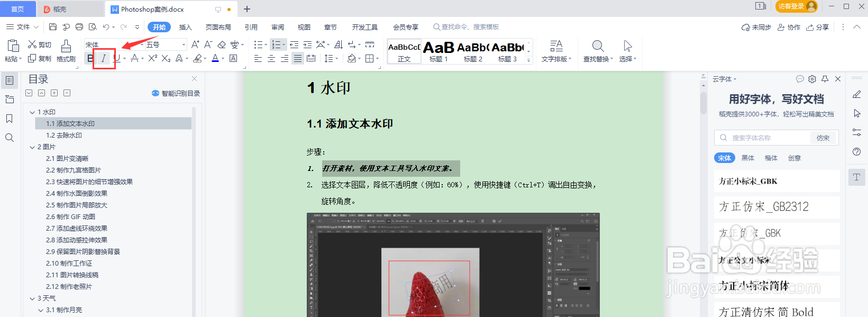The height and width of the screenshot is (317, 868).
Task: Apply distributed alignment
Action: pyautogui.click(x=311, y=58)
